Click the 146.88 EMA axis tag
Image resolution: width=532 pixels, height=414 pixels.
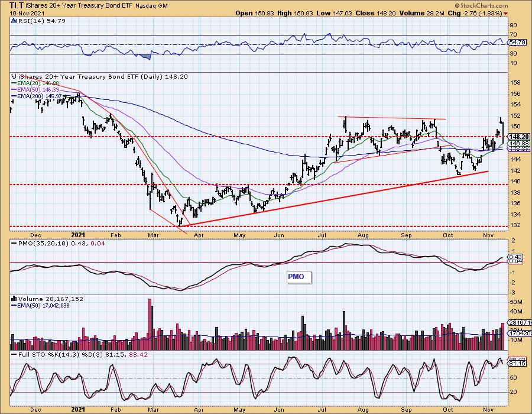(x=519, y=144)
